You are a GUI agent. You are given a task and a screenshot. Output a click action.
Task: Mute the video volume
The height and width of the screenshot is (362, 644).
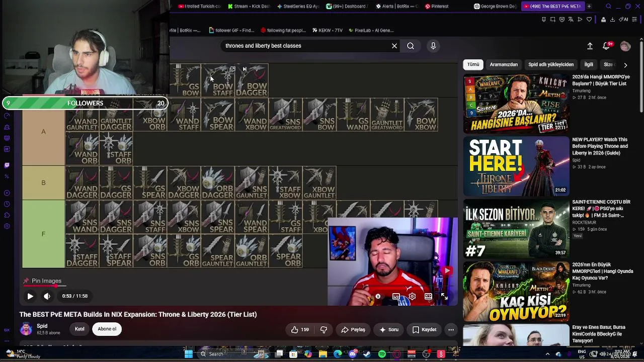pos(47,296)
